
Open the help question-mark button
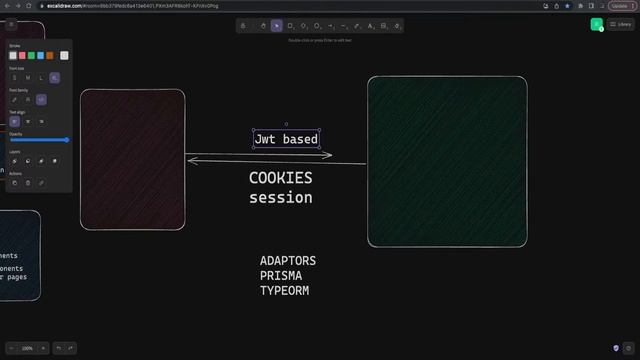click(x=629, y=348)
